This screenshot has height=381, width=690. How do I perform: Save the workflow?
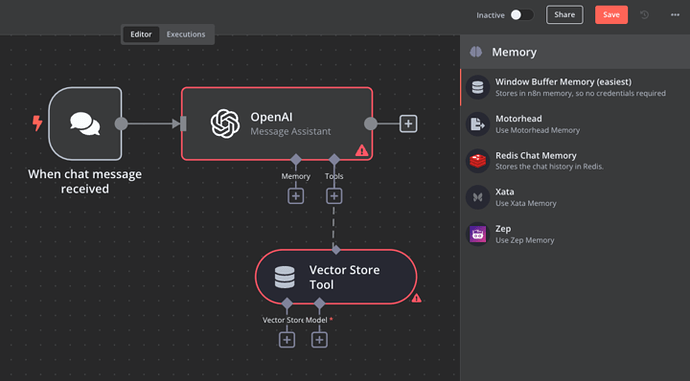click(x=611, y=15)
